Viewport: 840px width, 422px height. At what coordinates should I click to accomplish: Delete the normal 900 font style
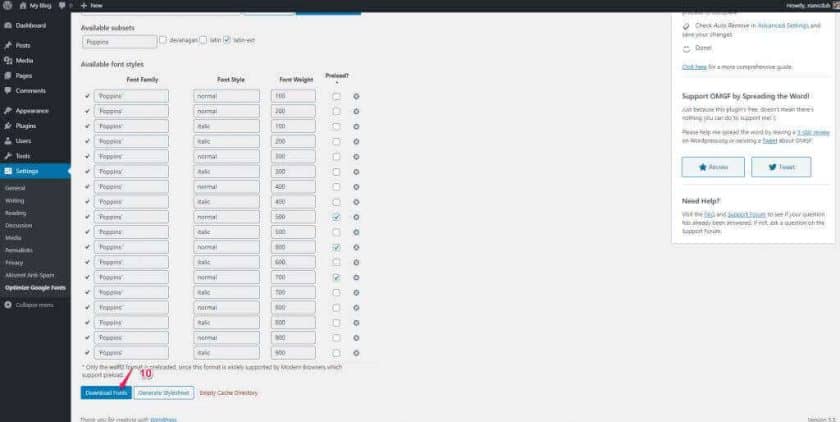coord(356,338)
